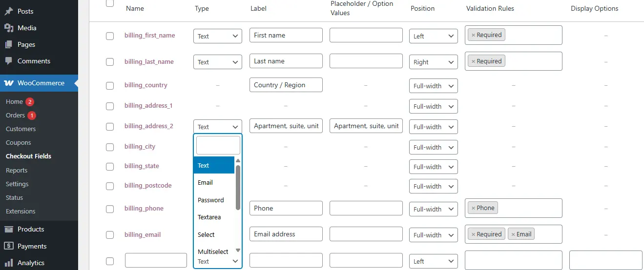Click the billing_first_name field name link
Viewport: 644px width, 270px height.
149,35
